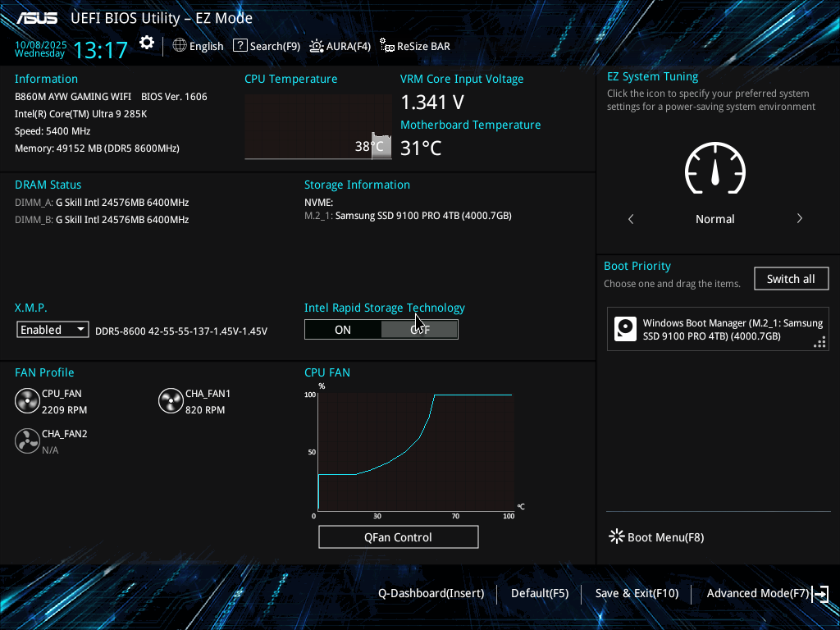
Task: Click the right chevron next to Normal
Action: (799, 219)
